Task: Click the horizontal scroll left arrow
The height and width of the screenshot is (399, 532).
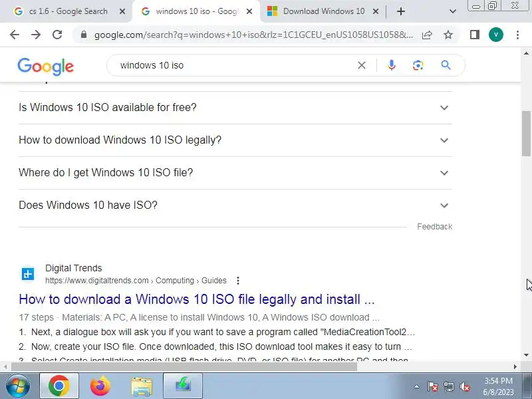Action: (x=5, y=367)
